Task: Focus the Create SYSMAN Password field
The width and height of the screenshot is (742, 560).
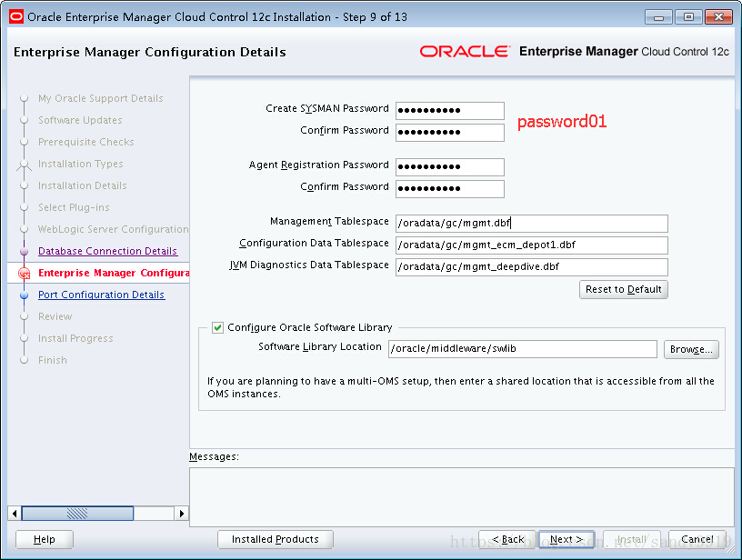Action: [450, 111]
